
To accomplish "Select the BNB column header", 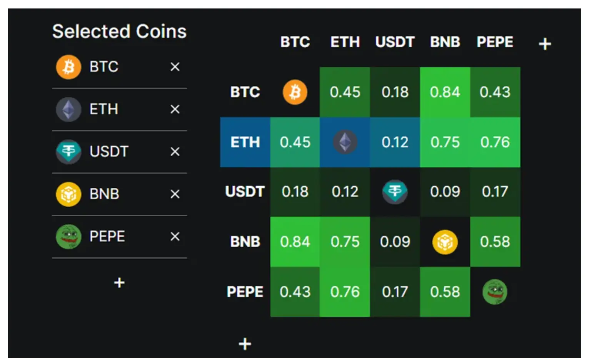I will tap(445, 42).
